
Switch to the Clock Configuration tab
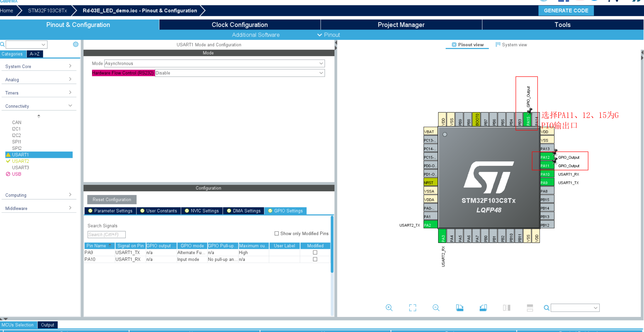[x=240, y=25]
